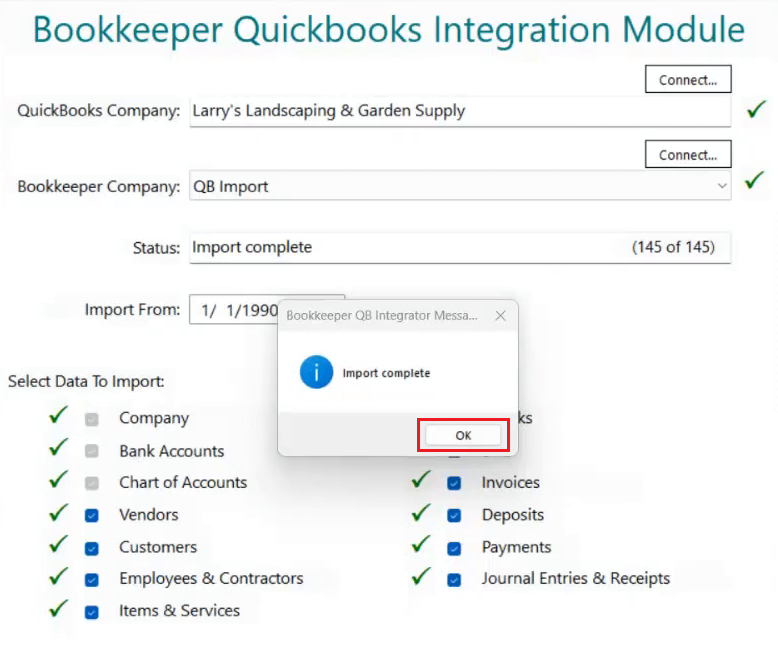The height and width of the screenshot is (665, 778).
Task: Uncheck the Items & Services checkbox
Action: coord(91,612)
